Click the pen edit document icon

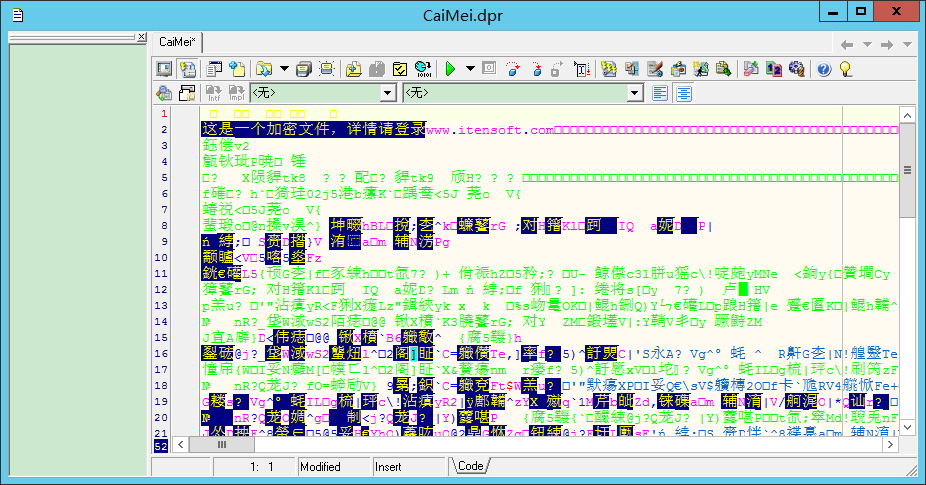click(654, 69)
